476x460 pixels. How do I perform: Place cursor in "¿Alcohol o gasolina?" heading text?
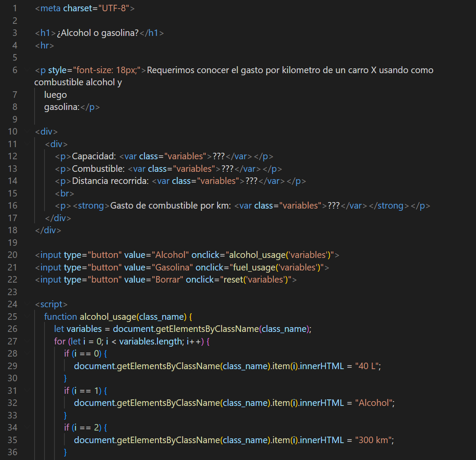tap(98, 33)
